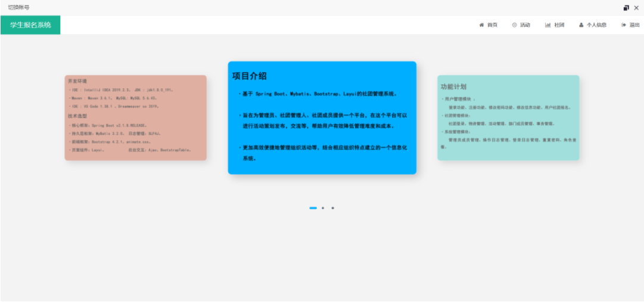Select the first active carousel indicator
This screenshot has height=303, width=644.
(313, 208)
